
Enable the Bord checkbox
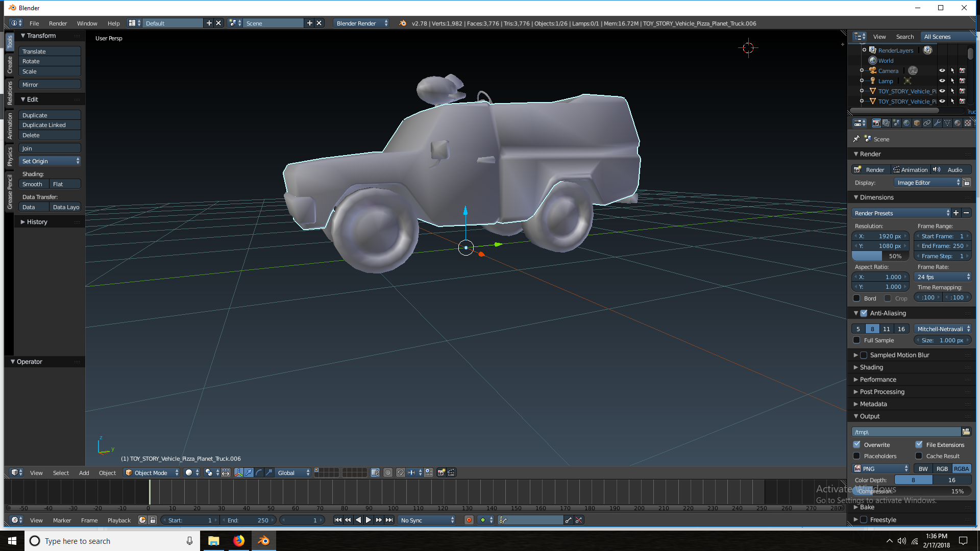click(x=857, y=298)
